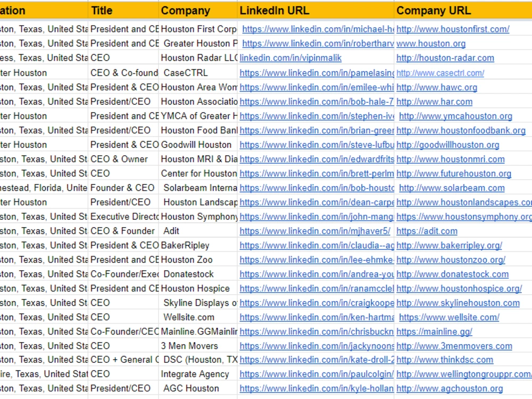
Task: Open the thinkdsc.com link
Action: click(x=444, y=360)
